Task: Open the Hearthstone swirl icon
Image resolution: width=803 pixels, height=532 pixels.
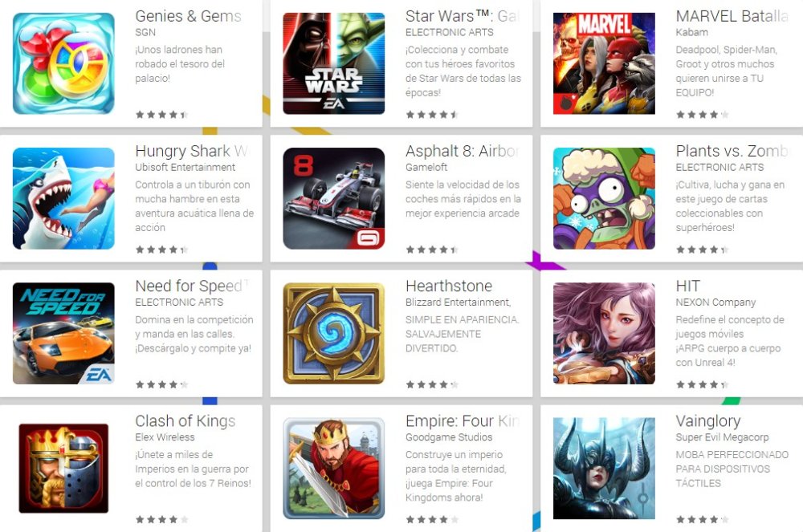Action: point(334,334)
